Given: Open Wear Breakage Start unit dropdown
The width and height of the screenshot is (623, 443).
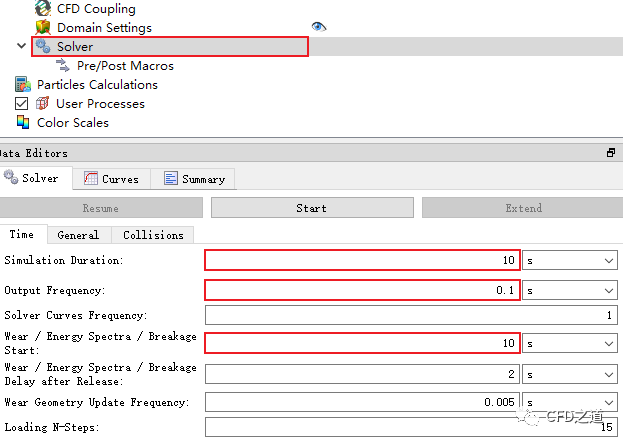Looking at the screenshot, I should pos(570,343).
